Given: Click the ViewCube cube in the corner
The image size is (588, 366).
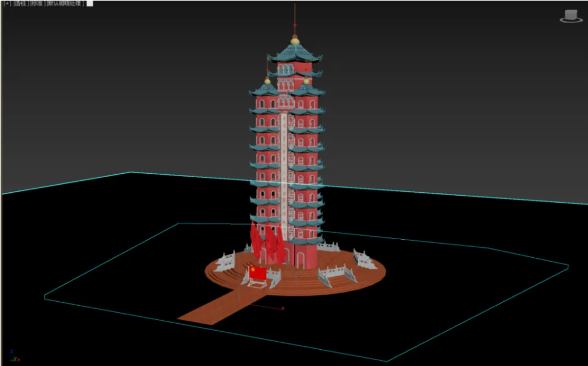Looking at the screenshot, I should click(x=571, y=15).
